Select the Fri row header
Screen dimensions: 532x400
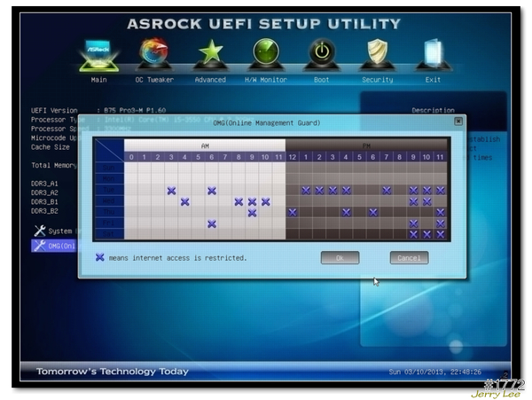pyautogui.click(x=109, y=224)
